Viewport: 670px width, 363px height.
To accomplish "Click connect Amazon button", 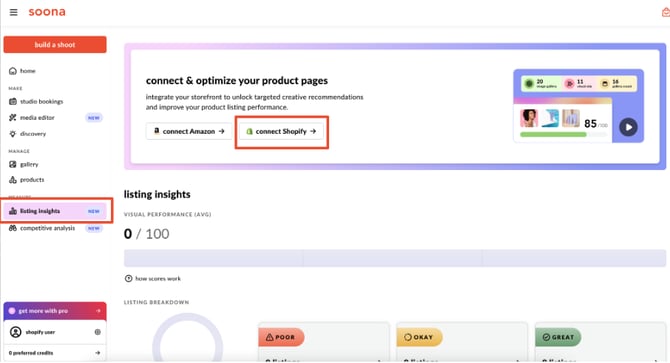I will coord(189,131).
